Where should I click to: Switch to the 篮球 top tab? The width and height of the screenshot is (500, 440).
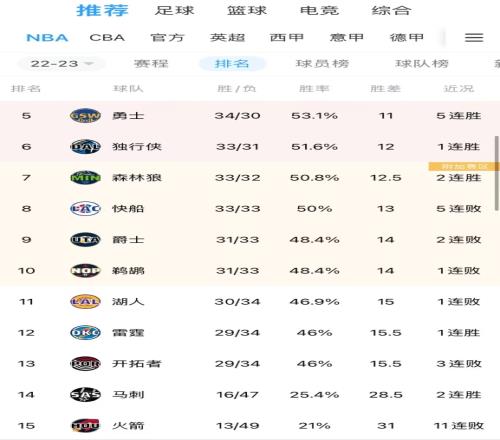[x=247, y=10]
